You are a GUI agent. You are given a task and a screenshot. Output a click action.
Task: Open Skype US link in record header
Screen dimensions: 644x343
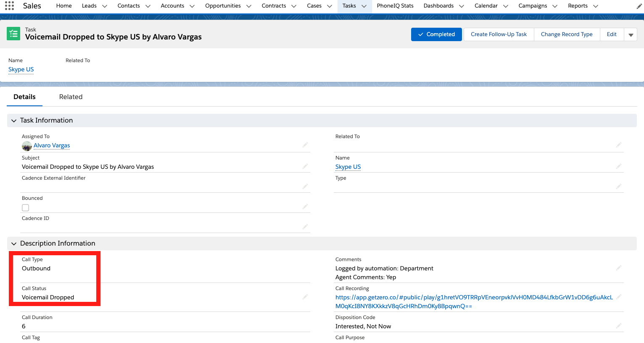(x=21, y=70)
